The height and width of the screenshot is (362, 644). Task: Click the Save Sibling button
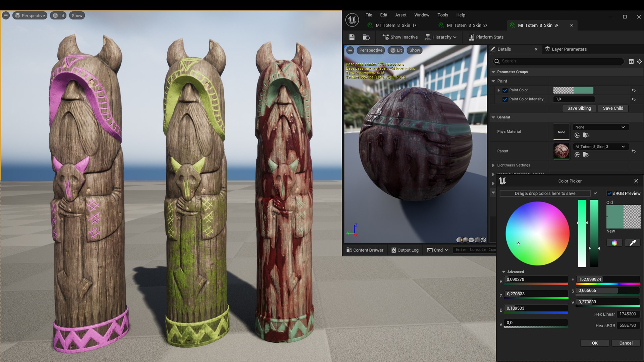tap(579, 108)
